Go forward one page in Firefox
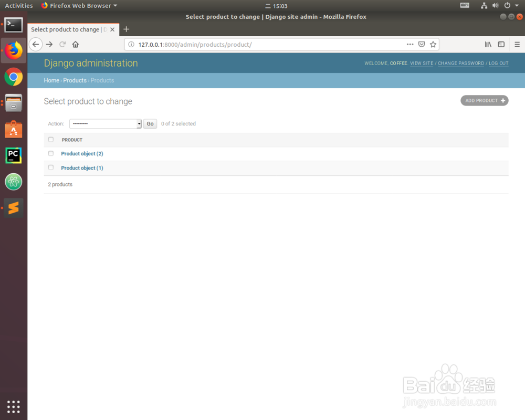525x420 pixels. point(49,44)
